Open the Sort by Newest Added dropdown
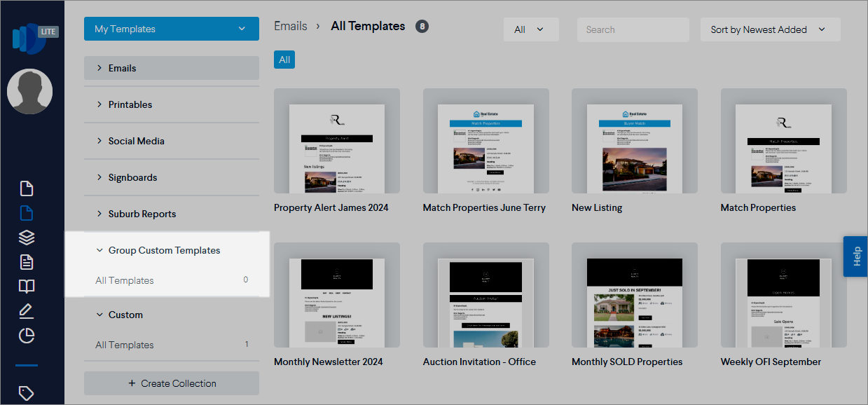The image size is (868, 405). (770, 29)
